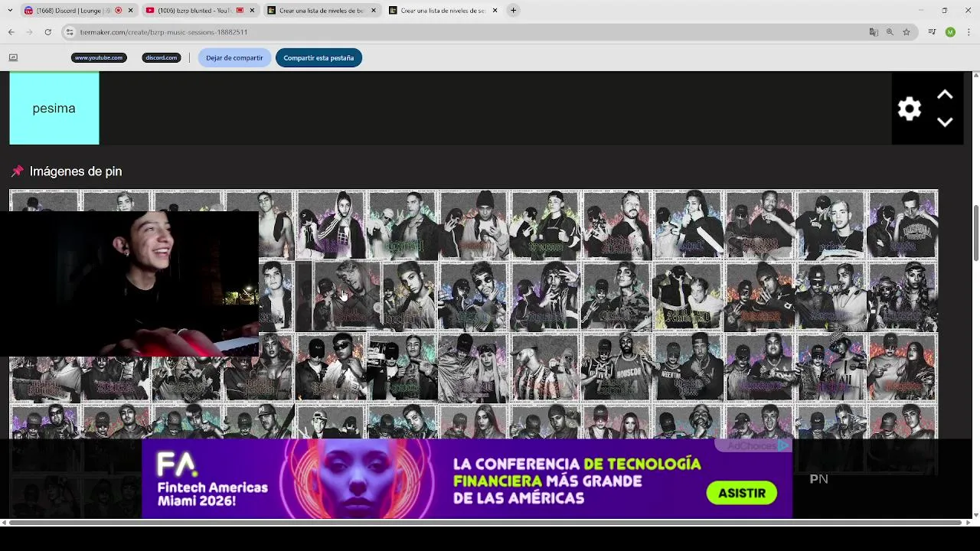
Task: Click the pin icon beside Imágenes de pin
Action: [17, 171]
